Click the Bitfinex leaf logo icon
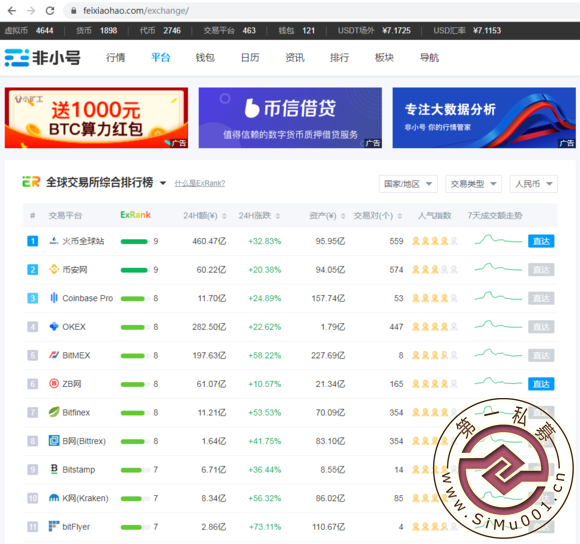The width and height of the screenshot is (580, 544). click(x=54, y=412)
